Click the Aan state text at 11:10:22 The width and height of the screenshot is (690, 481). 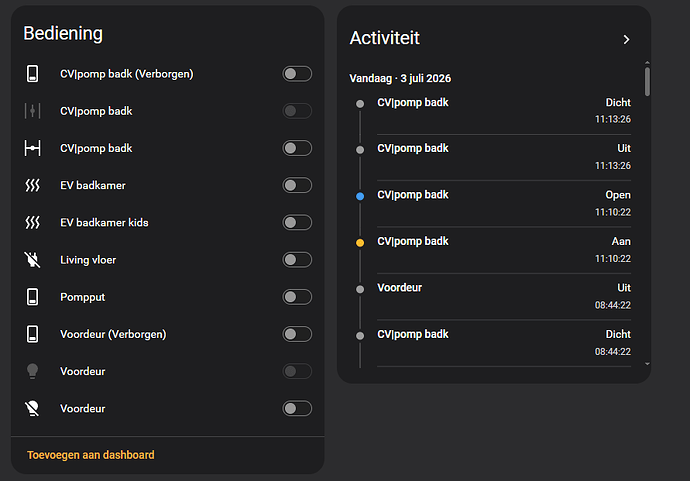tap(621, 242)
